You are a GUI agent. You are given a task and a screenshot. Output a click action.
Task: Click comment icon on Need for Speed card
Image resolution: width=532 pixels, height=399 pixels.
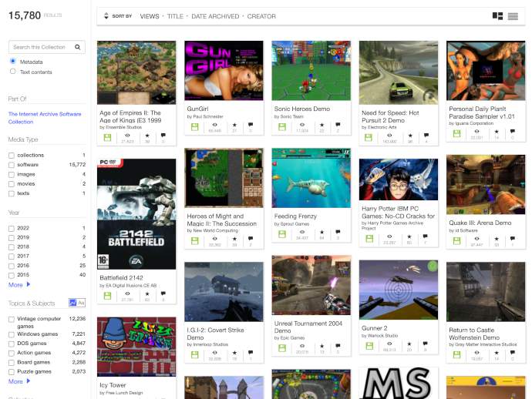pos(426,136)
